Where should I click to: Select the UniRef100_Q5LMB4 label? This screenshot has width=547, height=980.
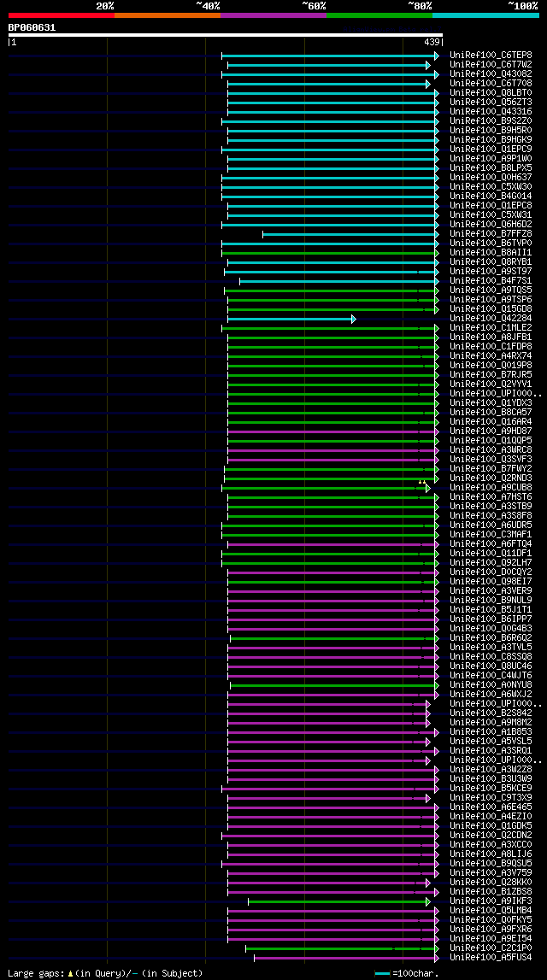491,911
